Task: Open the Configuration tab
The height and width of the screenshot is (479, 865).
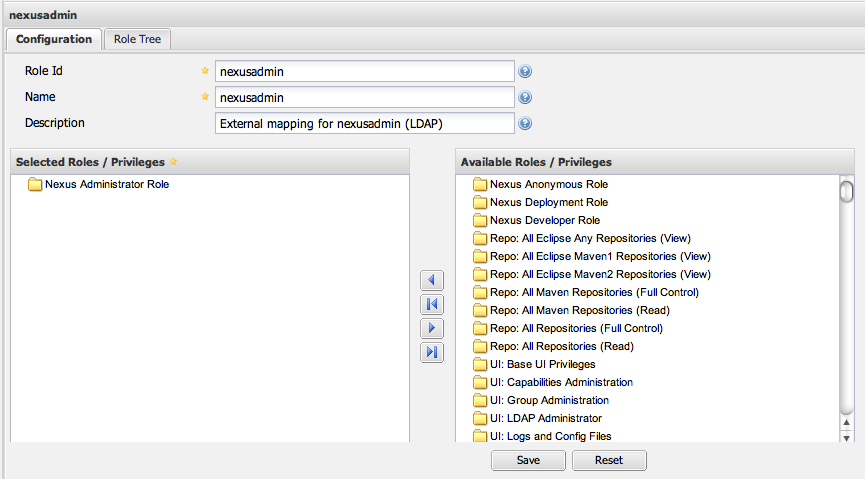Action: tap(54, 39)
